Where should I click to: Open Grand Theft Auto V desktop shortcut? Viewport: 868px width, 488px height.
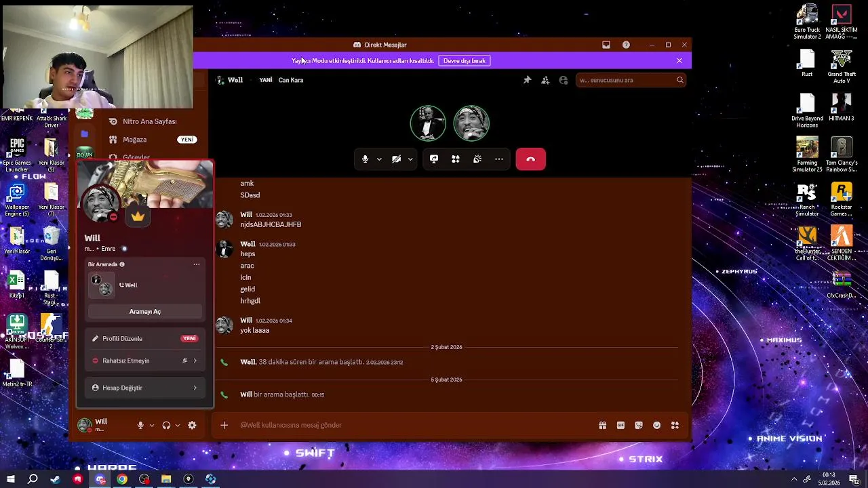click(842, 66)
